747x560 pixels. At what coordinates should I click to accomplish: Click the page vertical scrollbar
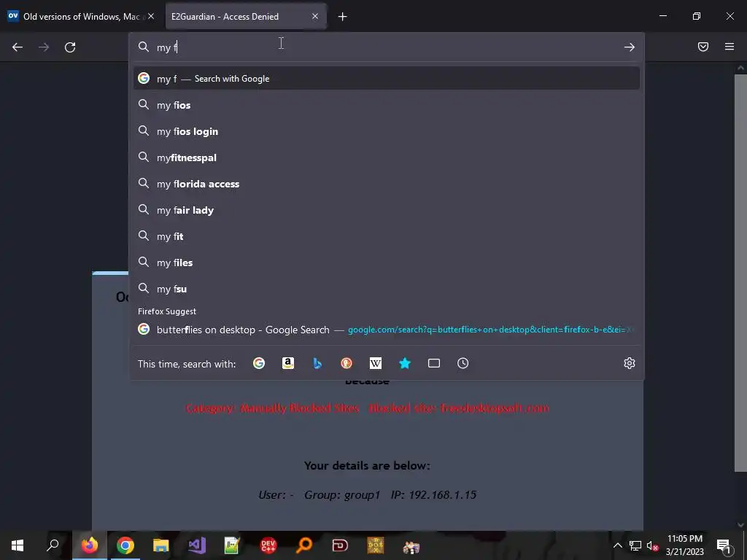740,271
